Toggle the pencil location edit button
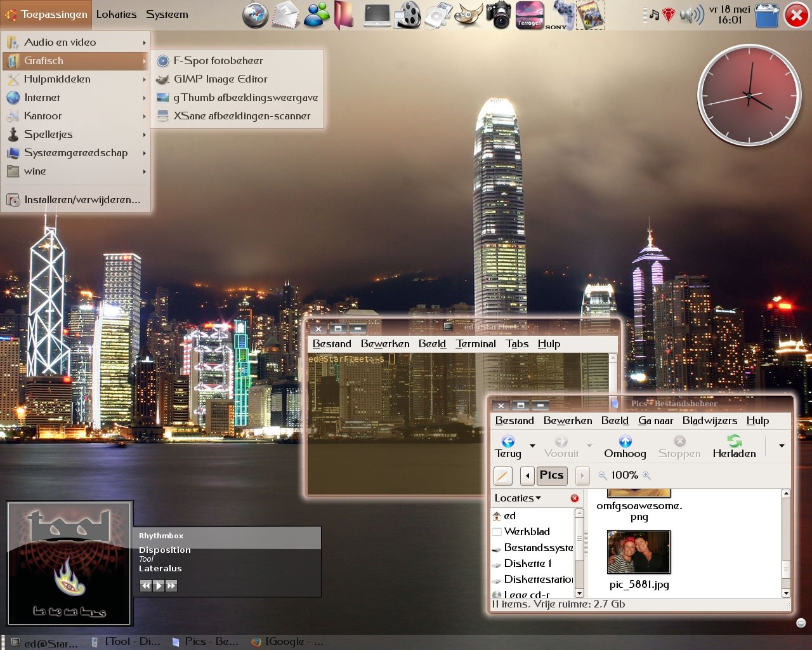812x650 pixels. (x=502, y=475)
